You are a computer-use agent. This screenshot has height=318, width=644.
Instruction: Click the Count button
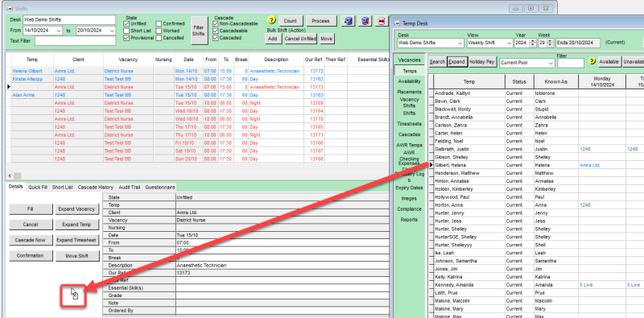point(291,21)
